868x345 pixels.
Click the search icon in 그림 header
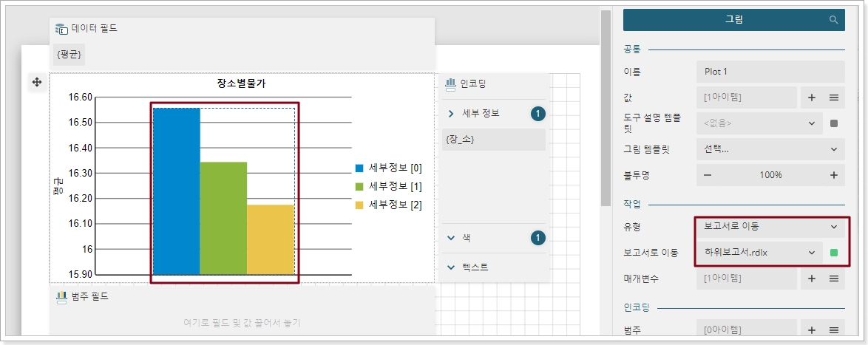pyautogui.click(x=834, y=20)
